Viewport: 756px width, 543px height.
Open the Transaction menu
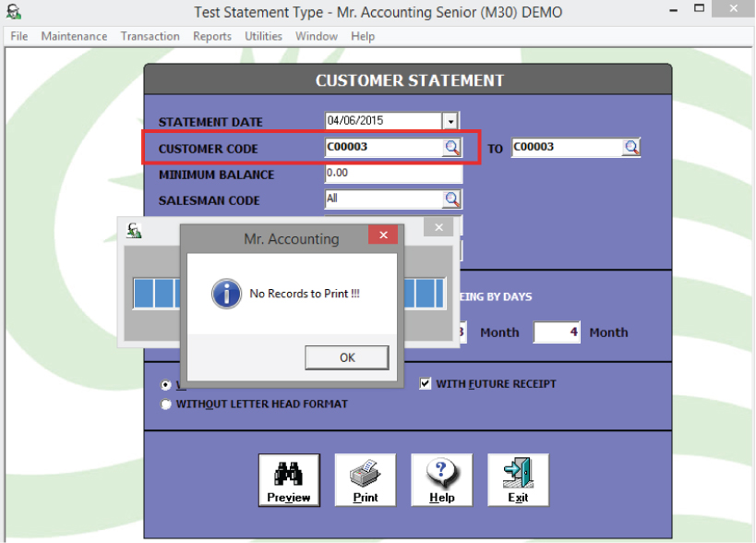coord(150,36)
